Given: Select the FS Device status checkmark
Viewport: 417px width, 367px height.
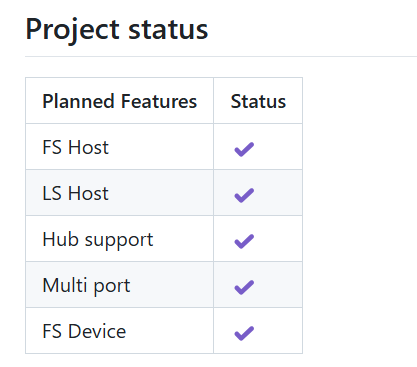Looking at the screenshot, I should tap(244, 333).
